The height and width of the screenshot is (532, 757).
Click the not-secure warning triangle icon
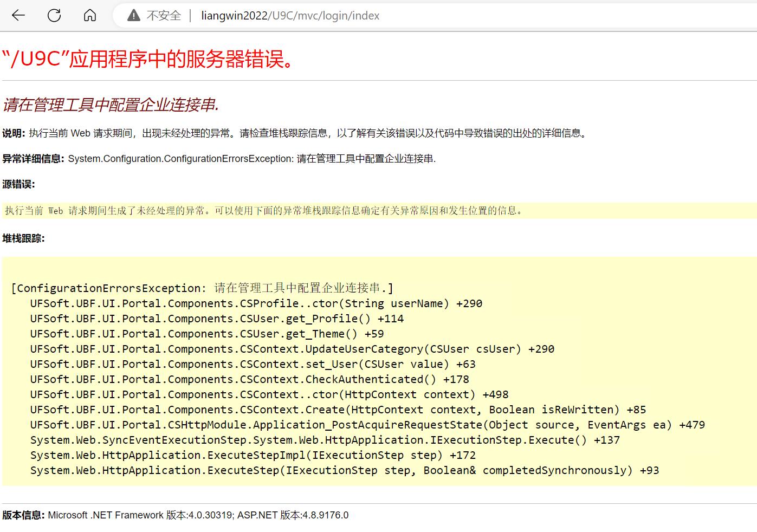134,16
